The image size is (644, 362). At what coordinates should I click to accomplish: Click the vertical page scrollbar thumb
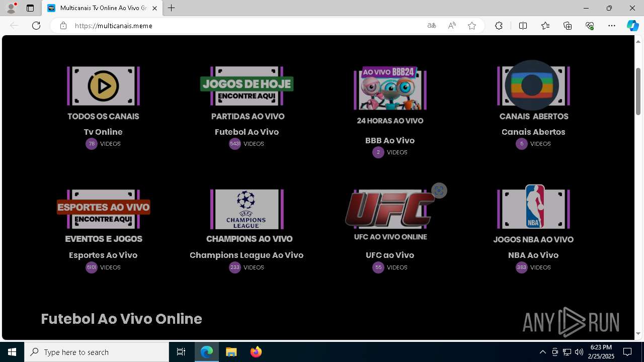pyautogui.click(x=638, y=90)
